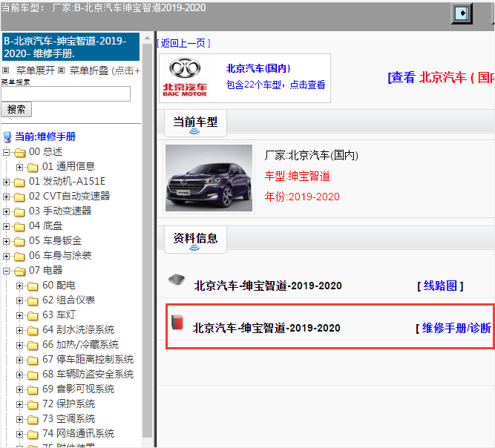Click the folder icon for 63 车灯
The height and width of the screenshot is (448, 495).
point(33,316)
